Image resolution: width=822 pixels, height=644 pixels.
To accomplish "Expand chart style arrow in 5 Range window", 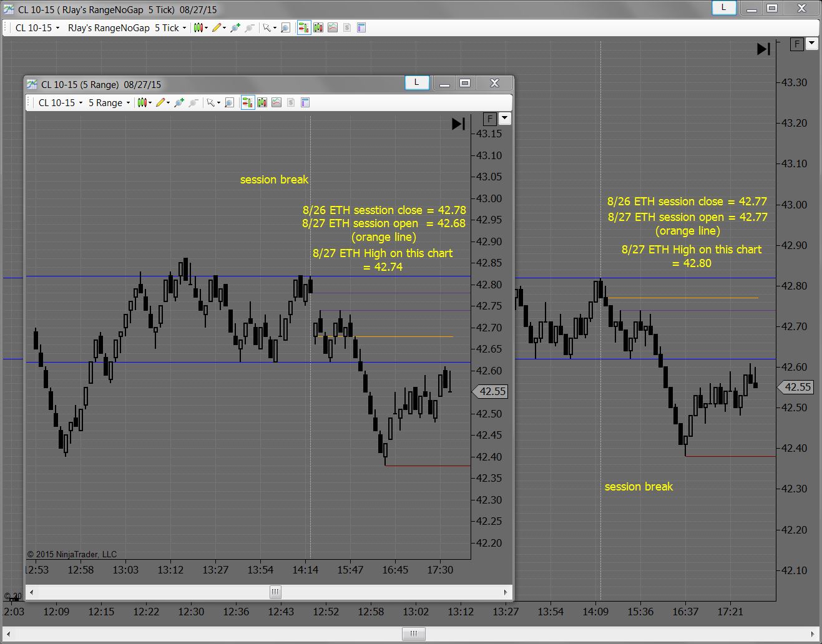I will click(x=150, y=103).
